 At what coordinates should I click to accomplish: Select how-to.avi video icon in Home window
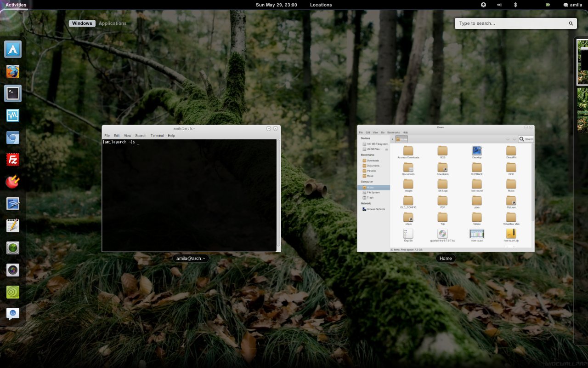(x=477, y=234)
